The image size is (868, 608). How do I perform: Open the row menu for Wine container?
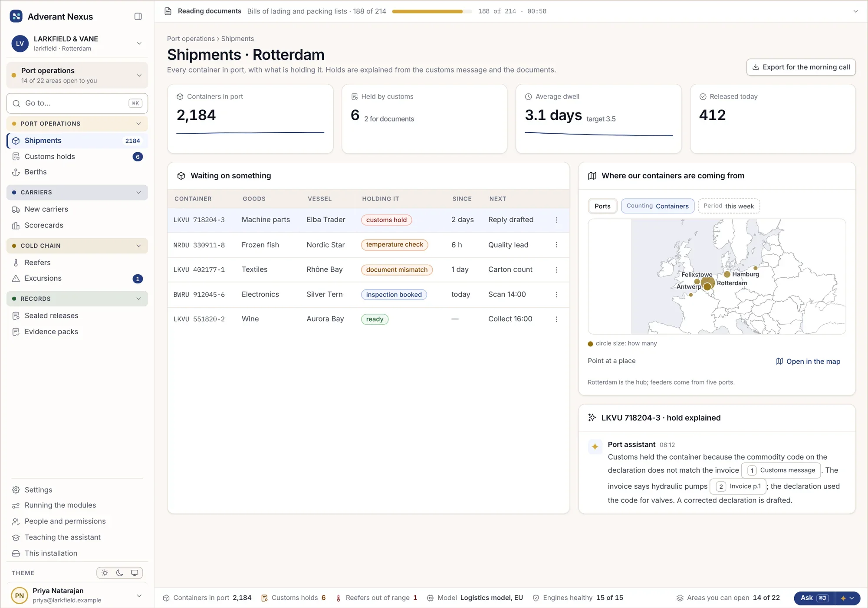coord(556,319)
